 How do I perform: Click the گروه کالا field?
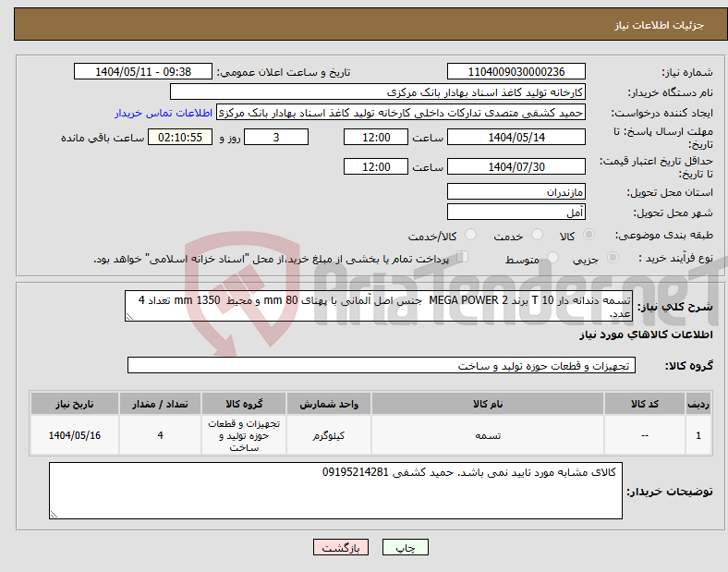(382, 365)
